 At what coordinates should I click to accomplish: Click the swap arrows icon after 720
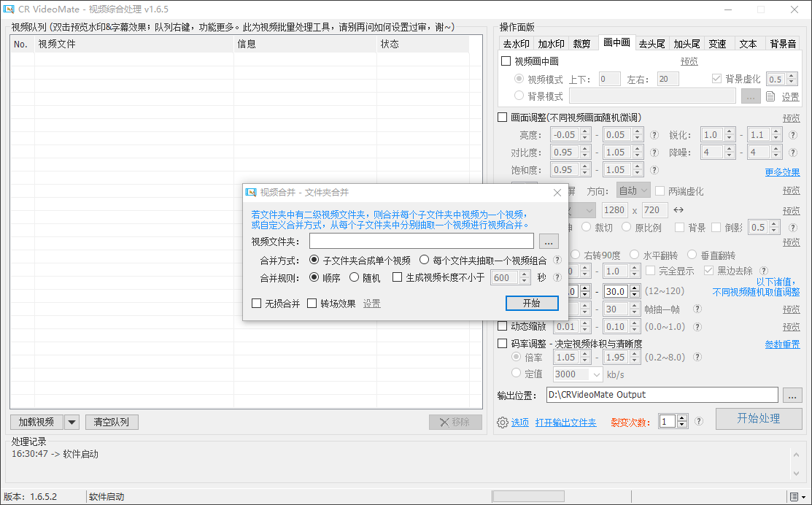tap(678, 210)
